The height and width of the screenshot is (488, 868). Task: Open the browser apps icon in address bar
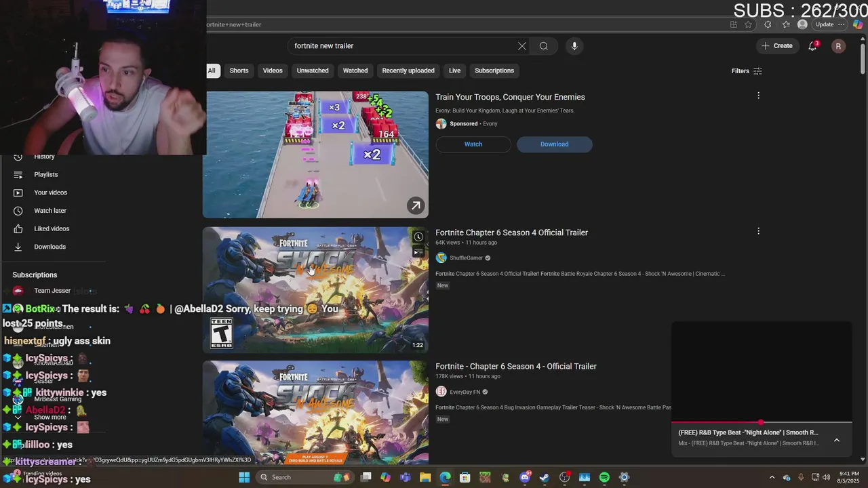pos(733,24)
